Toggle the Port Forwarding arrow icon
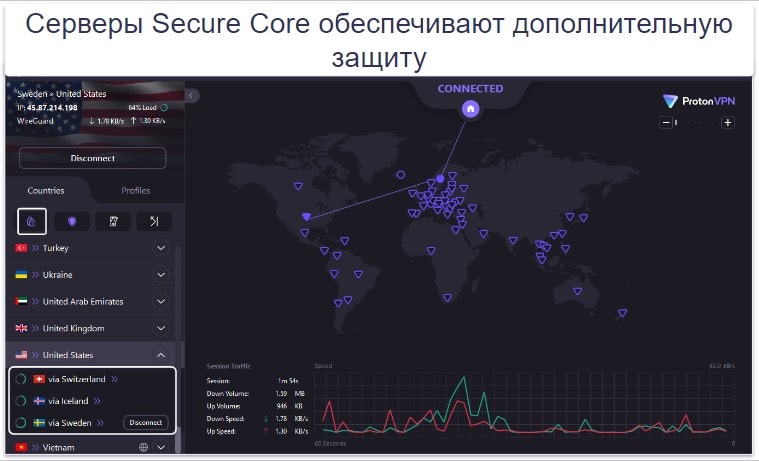 coord(154,222)
